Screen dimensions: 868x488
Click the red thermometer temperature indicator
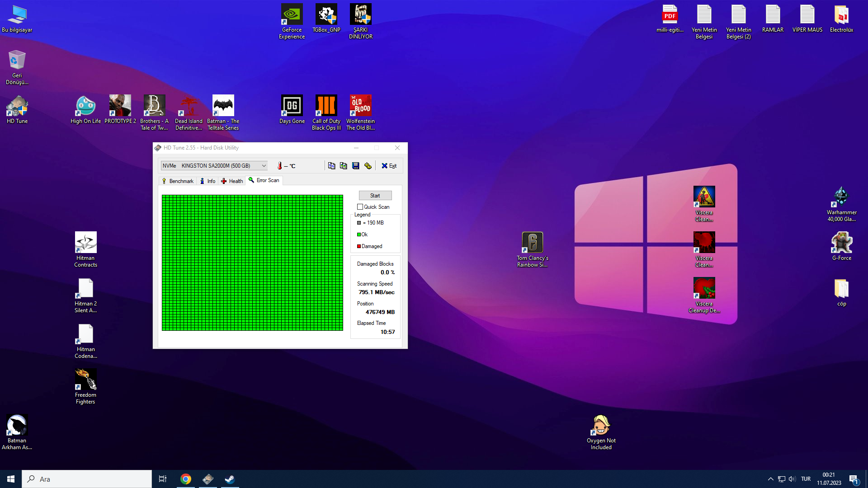click(280, 166)
